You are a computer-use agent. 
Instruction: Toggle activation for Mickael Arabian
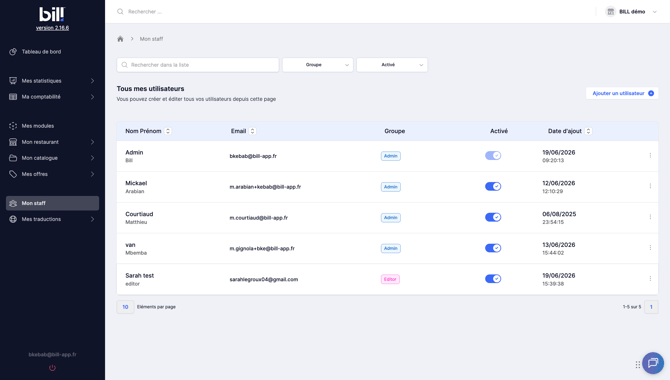pos(493,186)
